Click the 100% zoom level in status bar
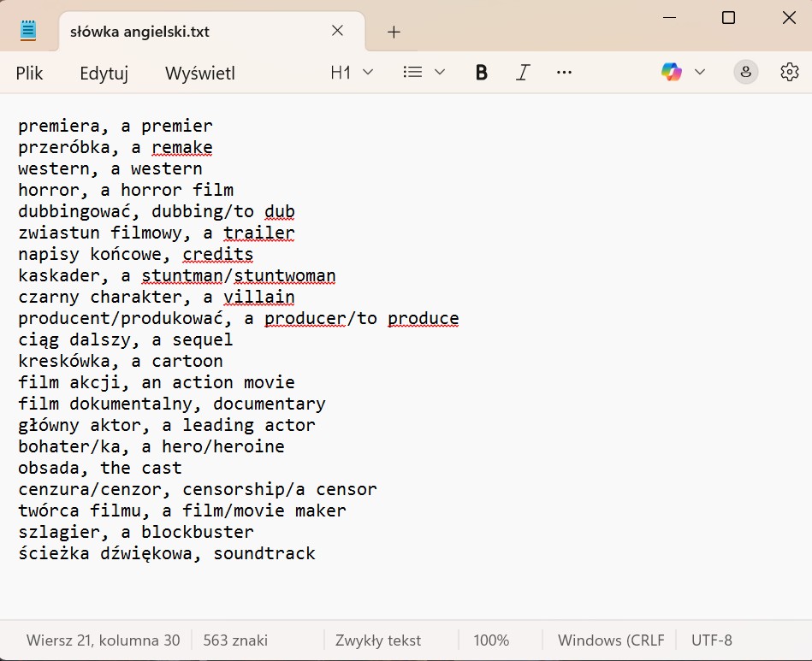Image resolution: width=812 pixels, height=661 pixels. coord(491,640)
